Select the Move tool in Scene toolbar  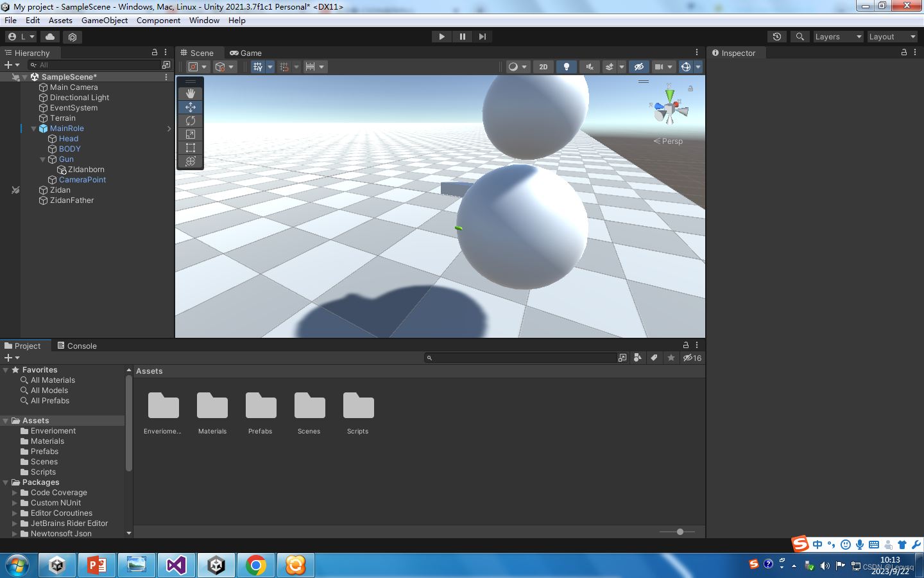click(191, 107)
